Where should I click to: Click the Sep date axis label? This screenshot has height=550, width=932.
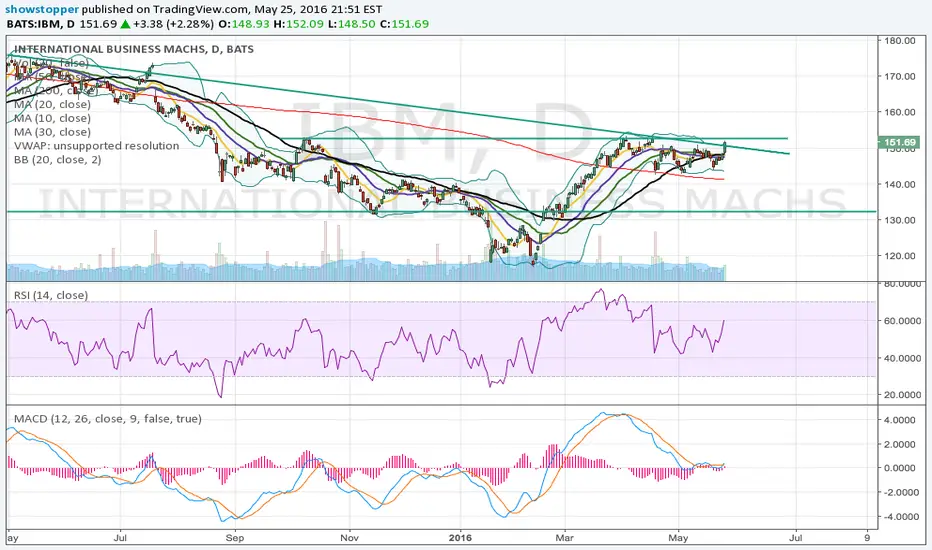coord(235,538)
